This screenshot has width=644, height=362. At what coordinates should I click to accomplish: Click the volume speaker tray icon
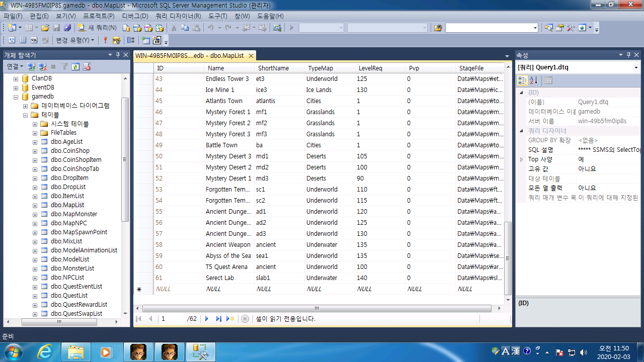pos(584,352)
